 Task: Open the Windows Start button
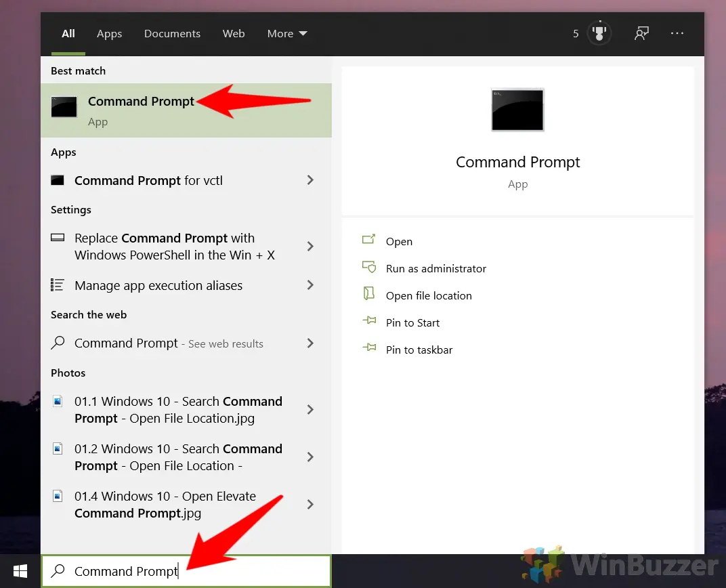[x=20, y=571]
